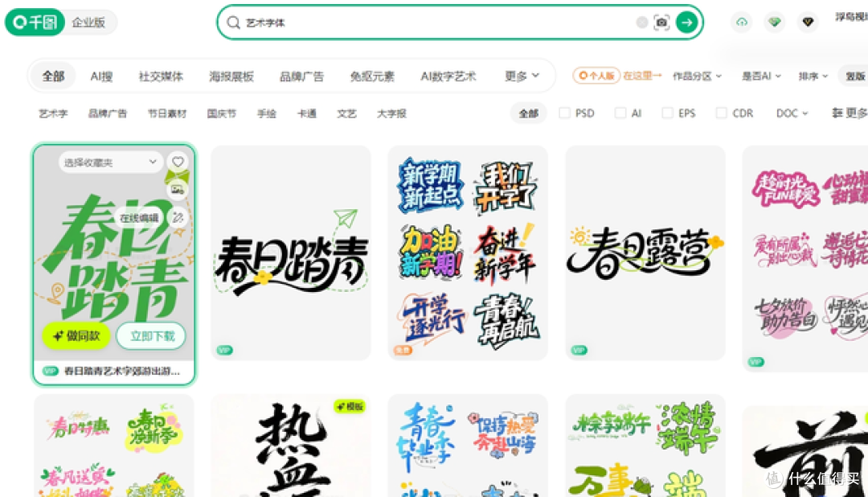Switch to the AI搜 tab

click(x=101, y=76)
